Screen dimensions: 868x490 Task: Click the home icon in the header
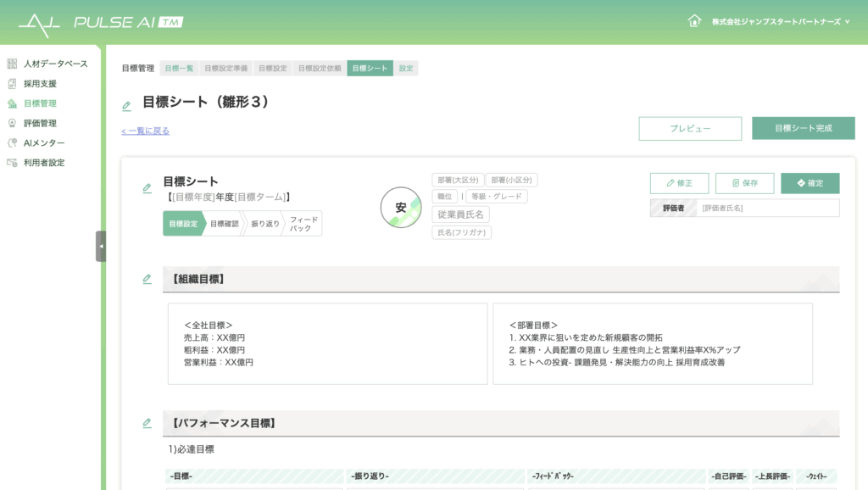pos(694,21)
